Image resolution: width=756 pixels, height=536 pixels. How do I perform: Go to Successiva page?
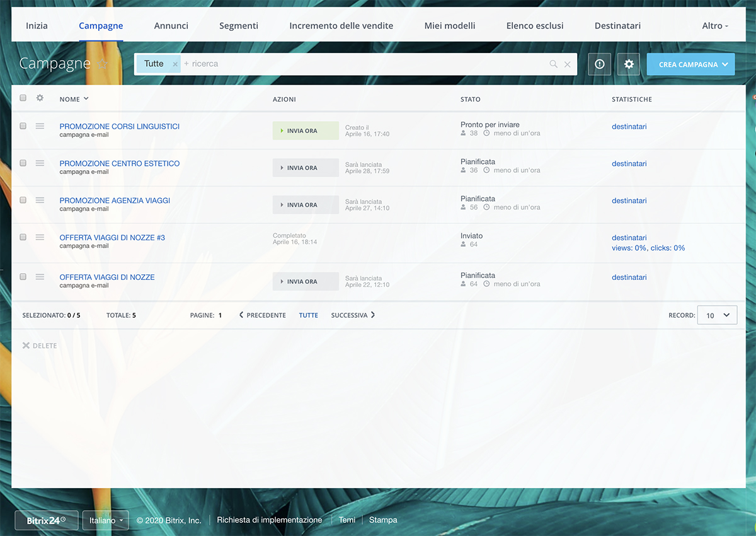point(353,315)
